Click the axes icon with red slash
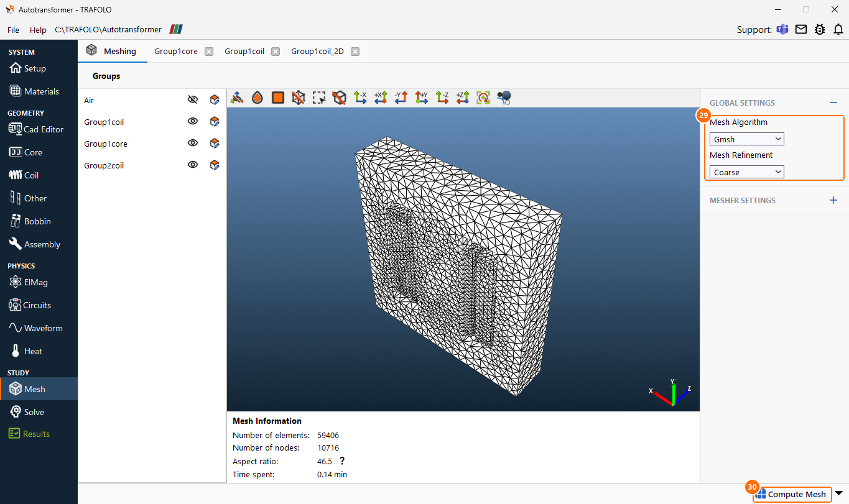 tap(236, 98)
